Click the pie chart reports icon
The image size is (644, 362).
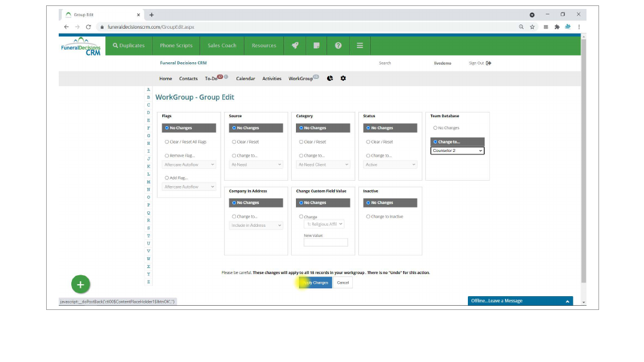(x=330, y=78)
